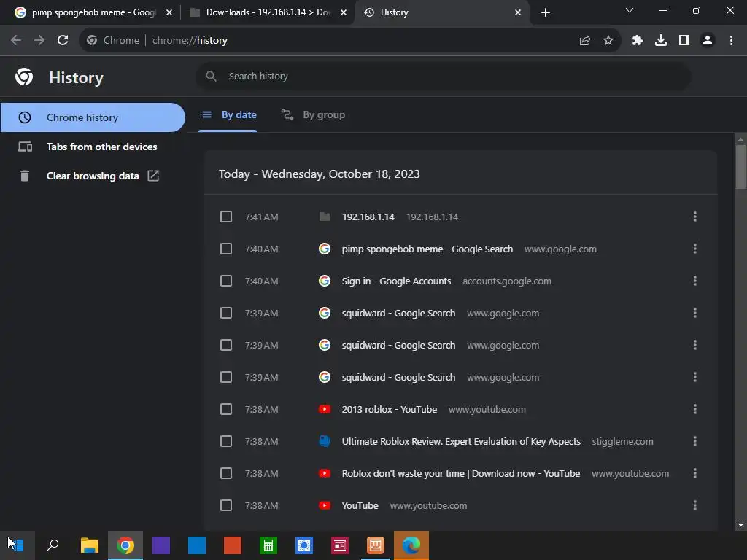The image size is (747, 560).
Task: Open Clear browsing data link
Action: point(93,176)
